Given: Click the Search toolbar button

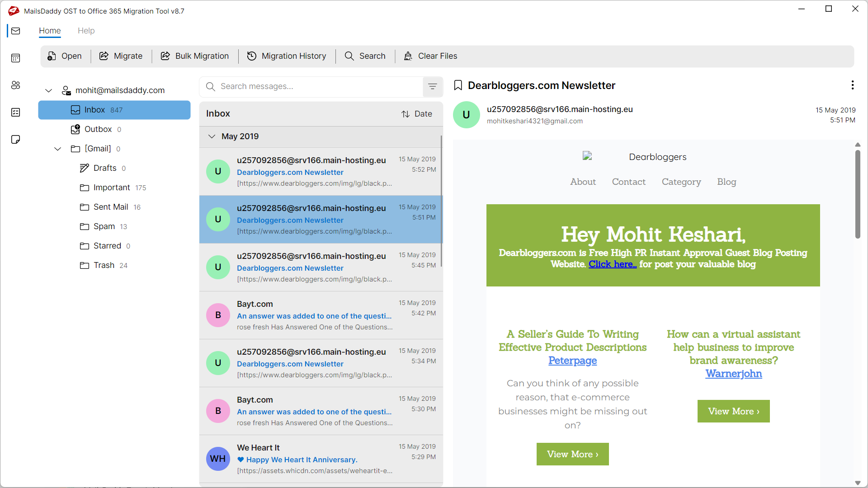Looking at the screenshot, I should (x=365, y=56).
